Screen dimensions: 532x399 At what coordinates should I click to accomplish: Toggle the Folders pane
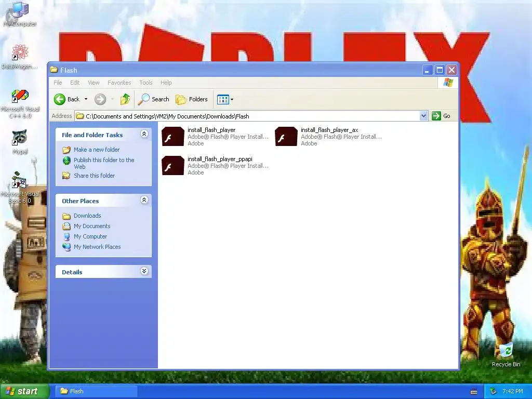192,99
